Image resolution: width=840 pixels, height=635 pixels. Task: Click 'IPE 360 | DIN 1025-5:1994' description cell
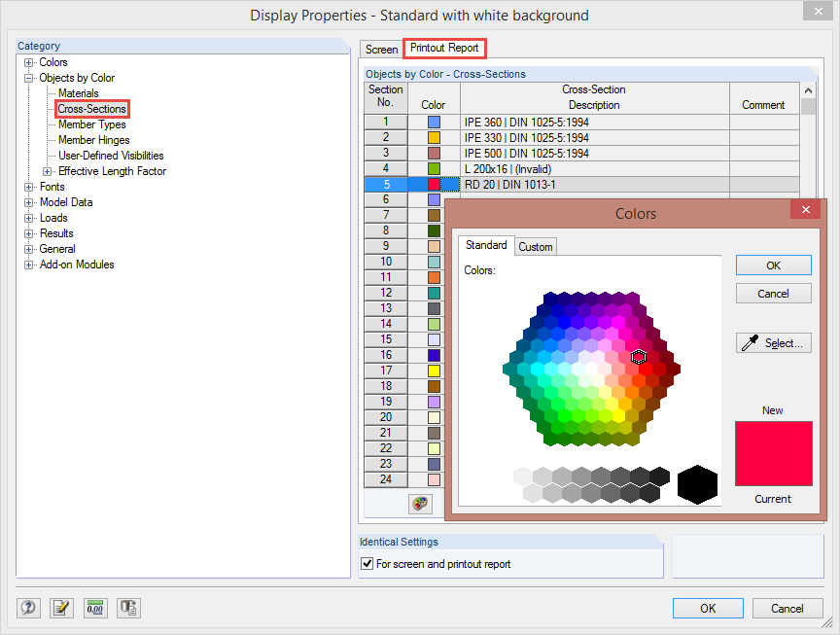595,123
